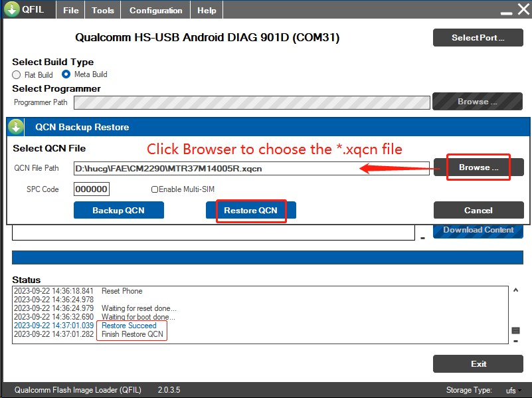The image size is (532, 398).
Task: Click the Status log scroll up arrow
Action: 515,290
